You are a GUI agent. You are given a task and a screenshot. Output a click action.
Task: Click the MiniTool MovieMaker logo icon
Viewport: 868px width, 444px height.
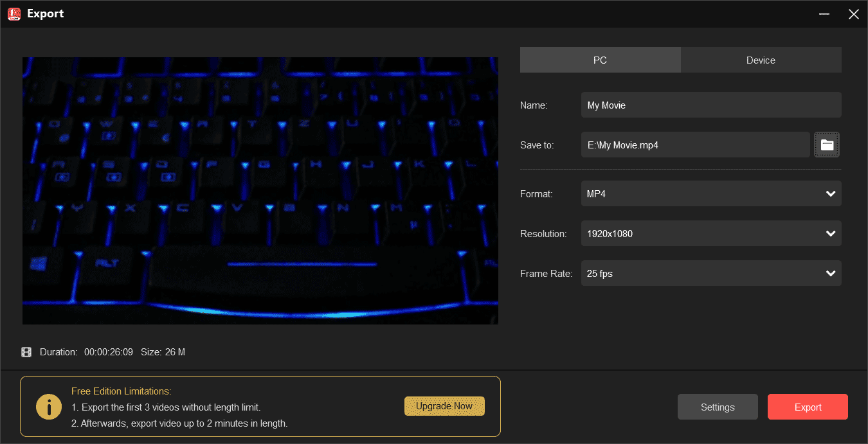(14, 13)
